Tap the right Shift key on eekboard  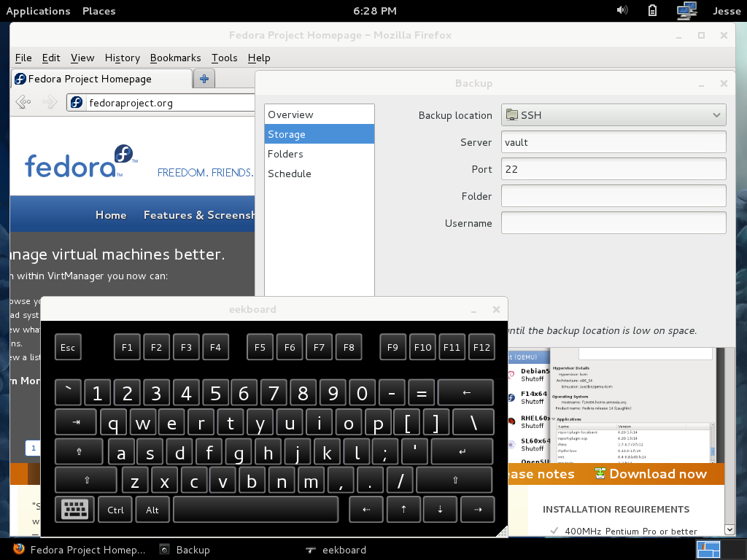[454, 480]
